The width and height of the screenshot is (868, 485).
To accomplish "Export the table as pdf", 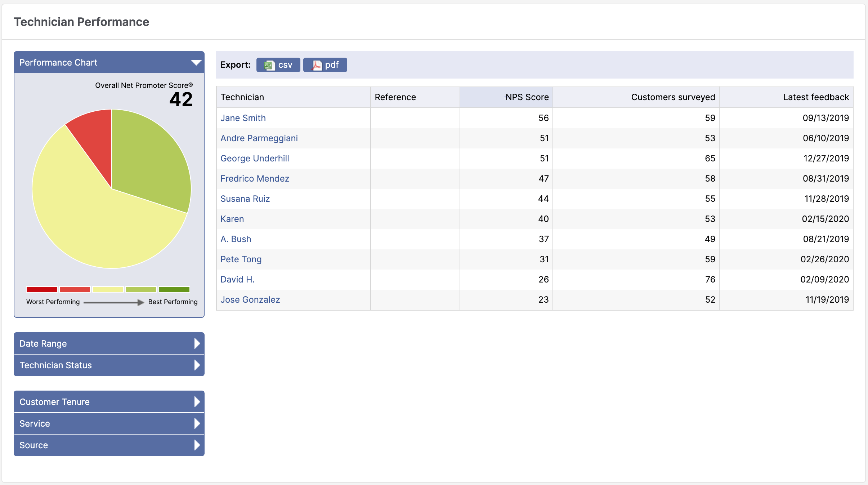I will (x=325, y=65).
